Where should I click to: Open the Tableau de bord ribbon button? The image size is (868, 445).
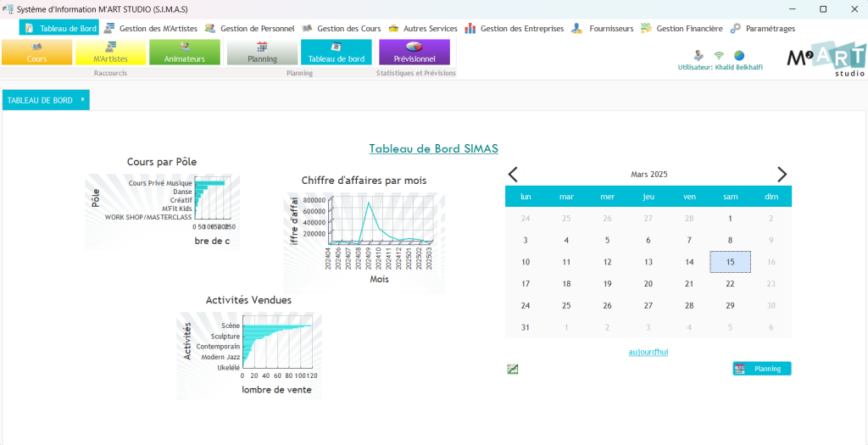click(x=336, y=52)
